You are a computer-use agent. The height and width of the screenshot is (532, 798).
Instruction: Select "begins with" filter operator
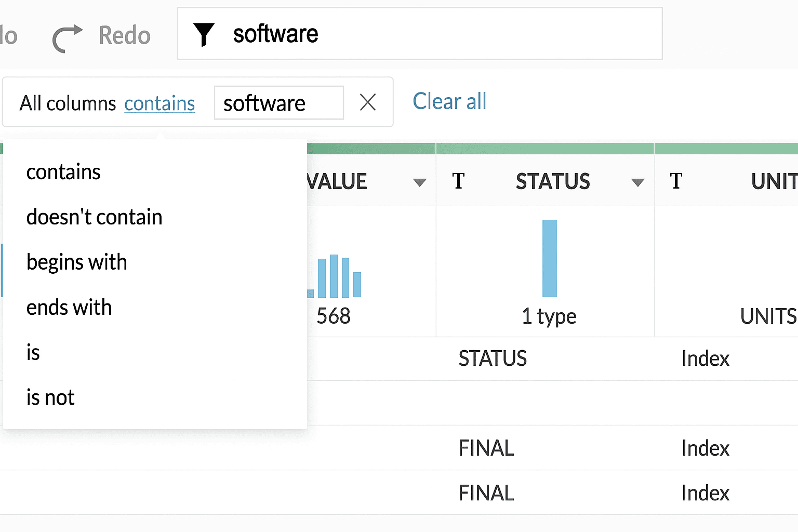tap(76, 262)
